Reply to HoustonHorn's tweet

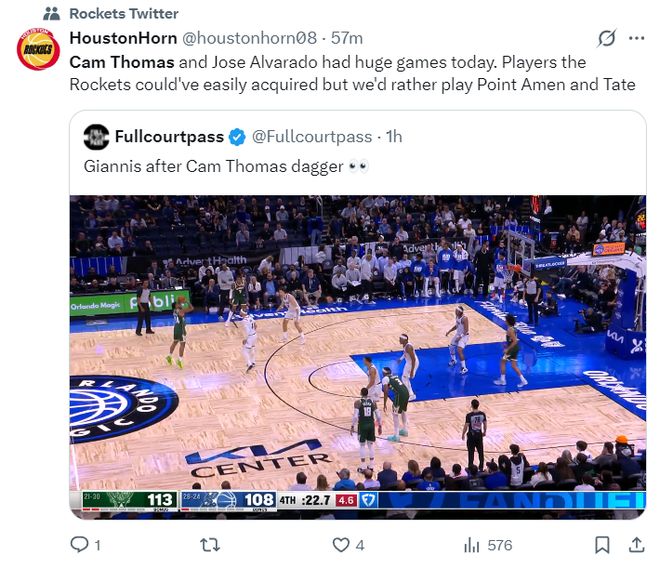coord(79,545)
